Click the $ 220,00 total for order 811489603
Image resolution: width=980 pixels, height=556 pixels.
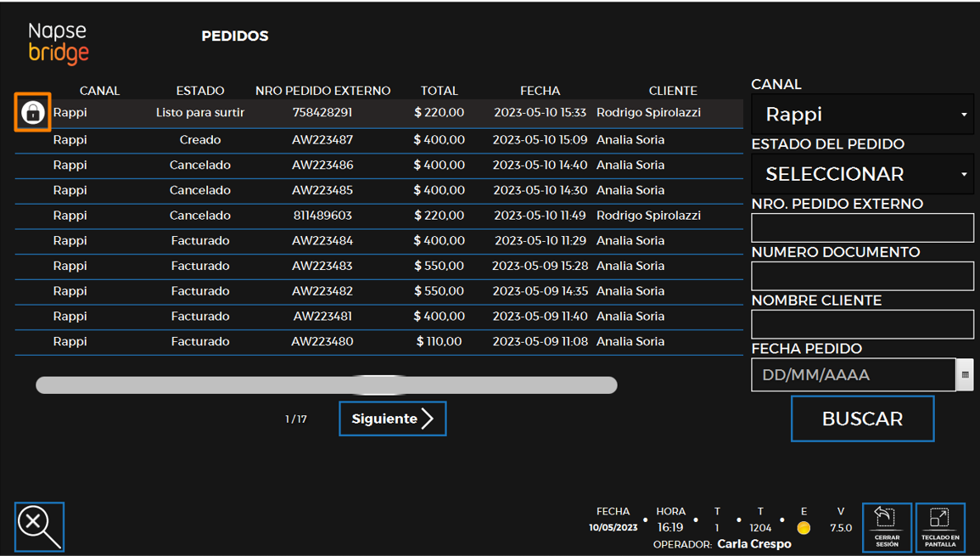click(439, 215)
